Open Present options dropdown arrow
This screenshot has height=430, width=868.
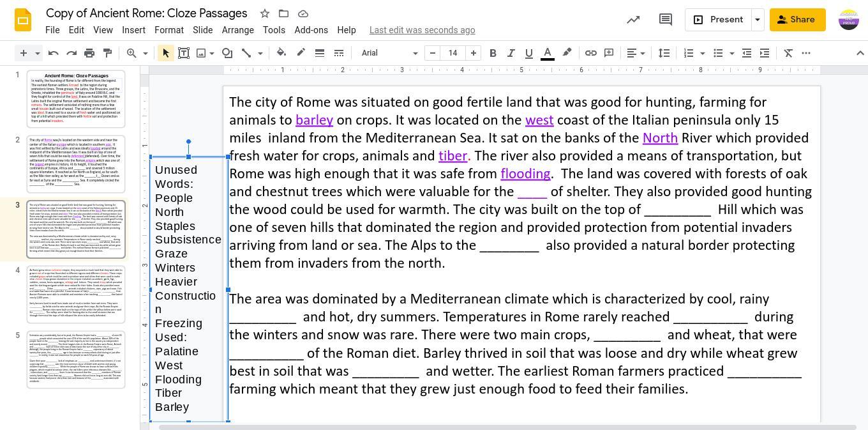[758, 20]
